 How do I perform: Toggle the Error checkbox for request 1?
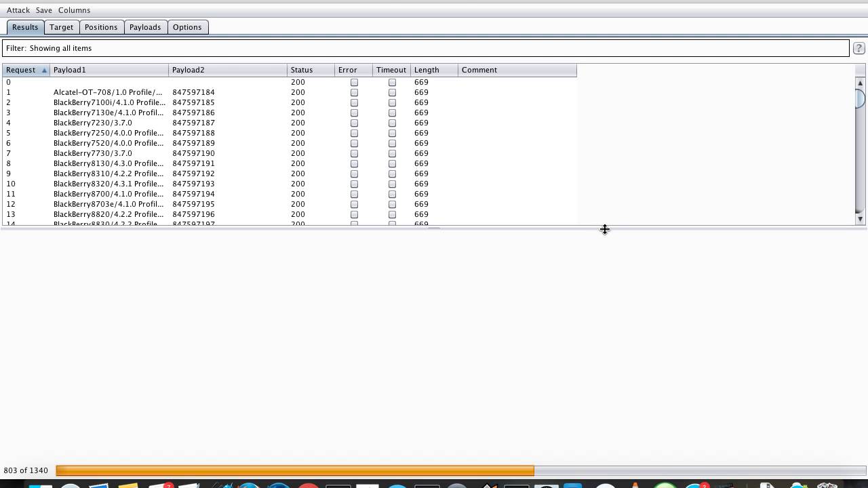point(354,92)
